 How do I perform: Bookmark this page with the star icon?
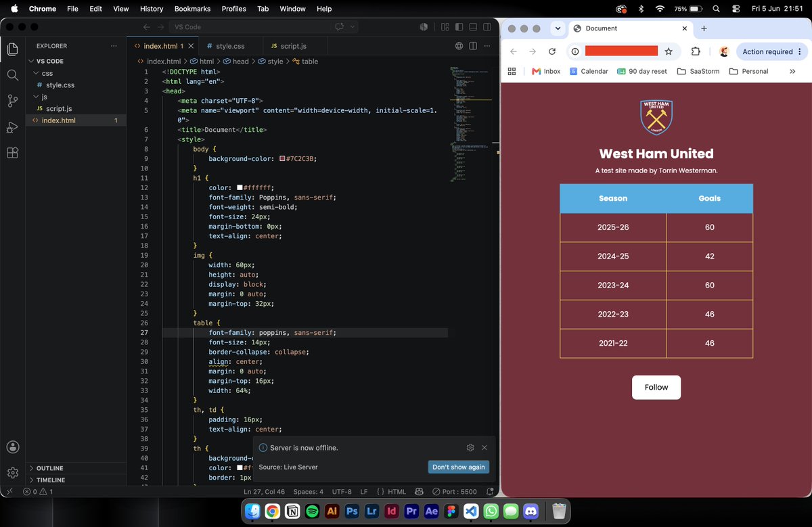pyautogui.click(x=669, y=51)
